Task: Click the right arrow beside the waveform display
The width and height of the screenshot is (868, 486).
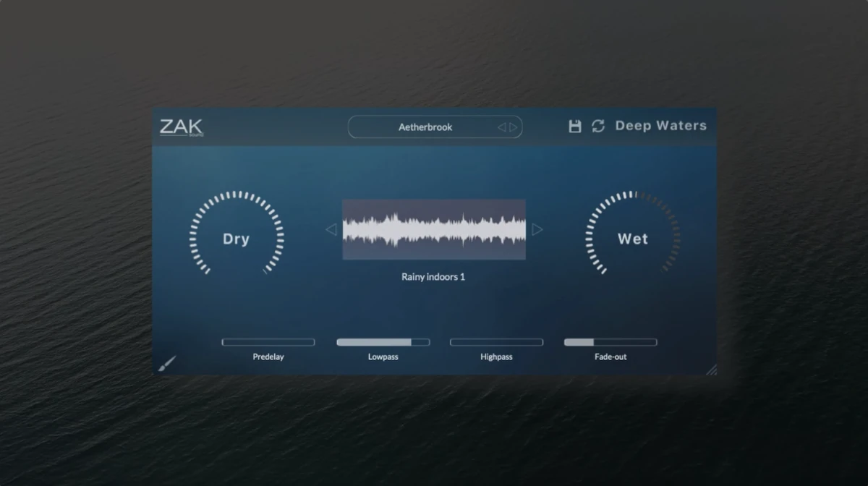Action: click(x=537, y=229)
